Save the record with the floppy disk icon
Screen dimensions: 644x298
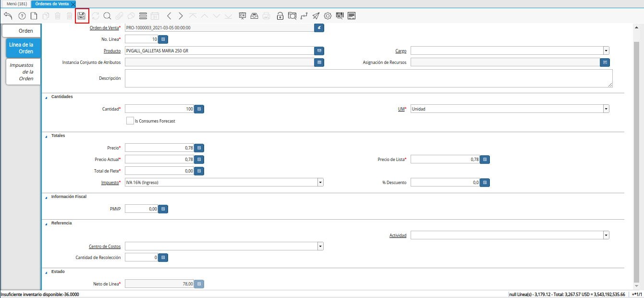pyautogui.click(x=82, y=16)
